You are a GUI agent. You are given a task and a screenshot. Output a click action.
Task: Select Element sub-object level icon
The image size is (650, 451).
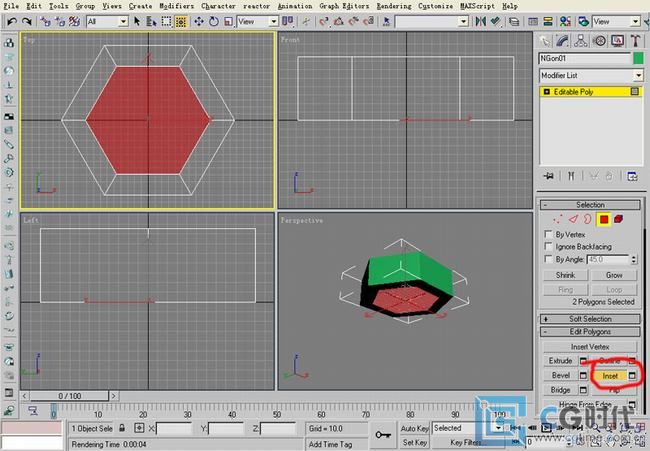(618, 219)
